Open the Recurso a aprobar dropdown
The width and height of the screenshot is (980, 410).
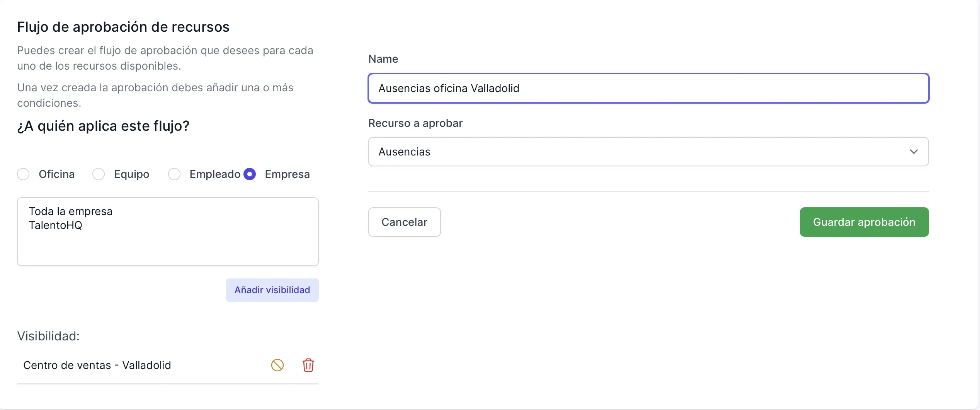click(648, 152)
